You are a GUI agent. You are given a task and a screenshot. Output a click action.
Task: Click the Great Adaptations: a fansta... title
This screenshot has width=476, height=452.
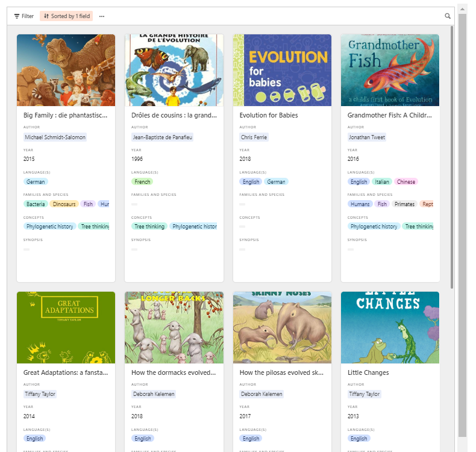point(66,372)
